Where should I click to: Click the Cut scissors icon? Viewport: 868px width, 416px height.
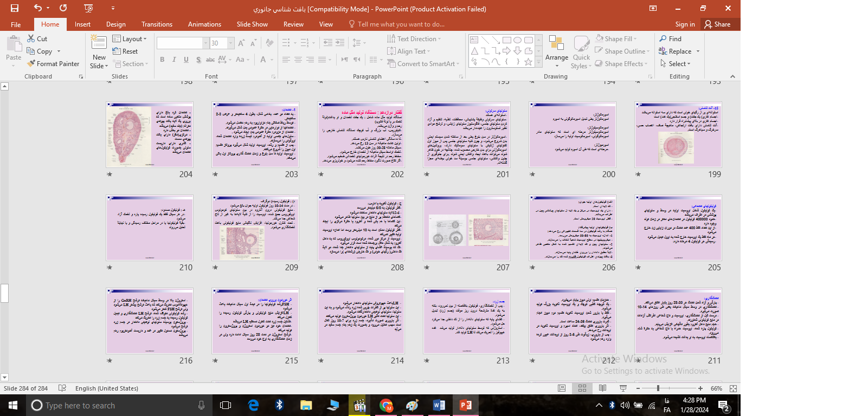click(x=31, y=39)
